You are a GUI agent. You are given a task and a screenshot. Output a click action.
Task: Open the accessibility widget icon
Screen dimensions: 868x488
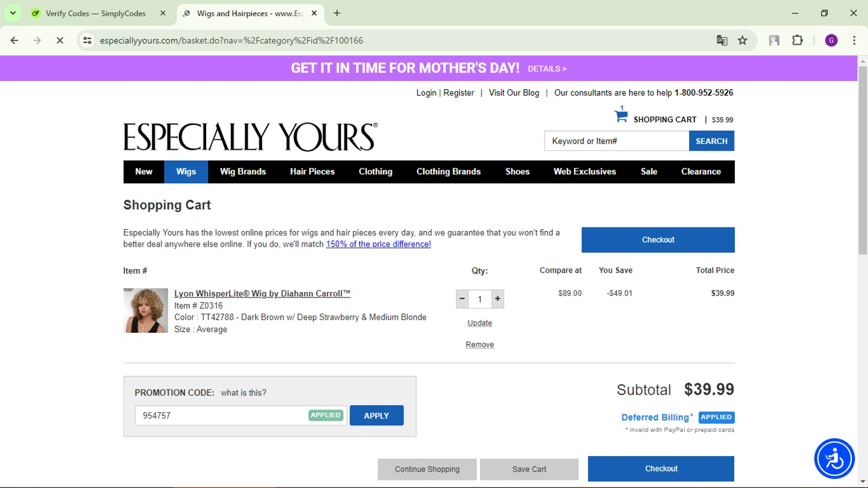pos(834,458)
